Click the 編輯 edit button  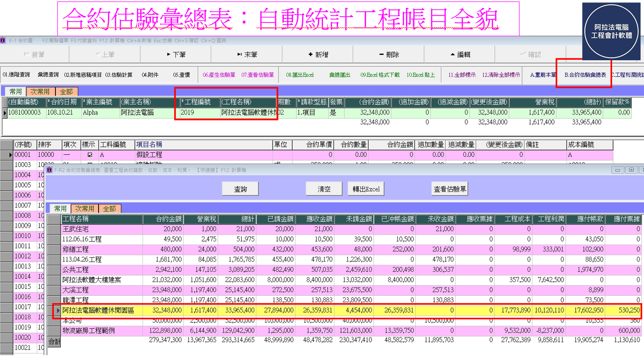460,55
